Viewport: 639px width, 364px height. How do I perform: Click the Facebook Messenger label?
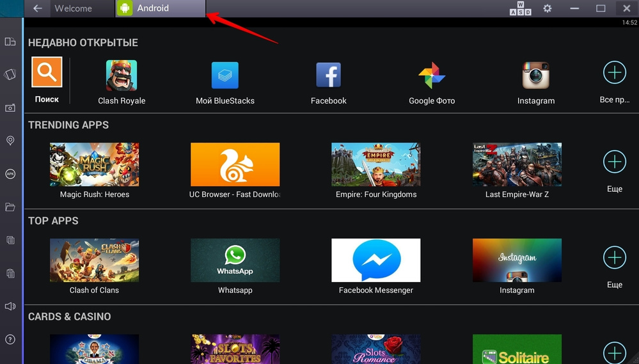(376, 290)
